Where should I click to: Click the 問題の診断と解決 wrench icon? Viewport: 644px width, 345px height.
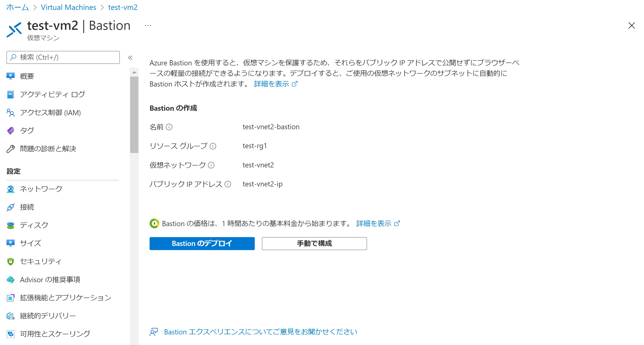tap(11, 149)
